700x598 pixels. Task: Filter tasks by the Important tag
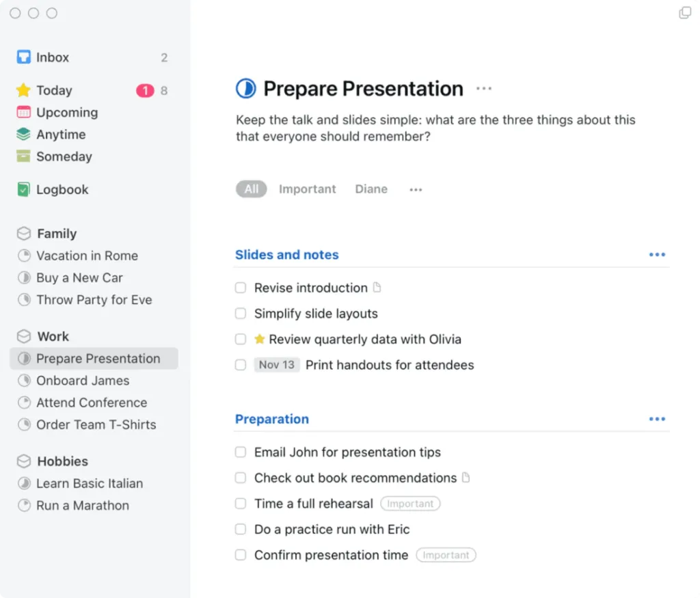[307, 189]
